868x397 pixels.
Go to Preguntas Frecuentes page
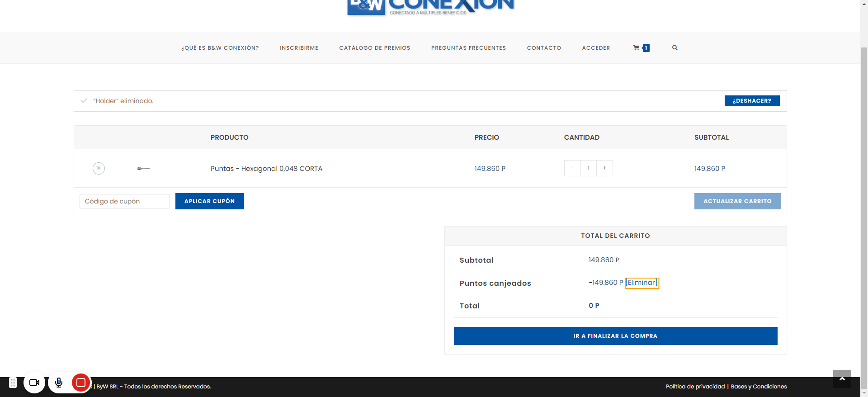[468, 48]
